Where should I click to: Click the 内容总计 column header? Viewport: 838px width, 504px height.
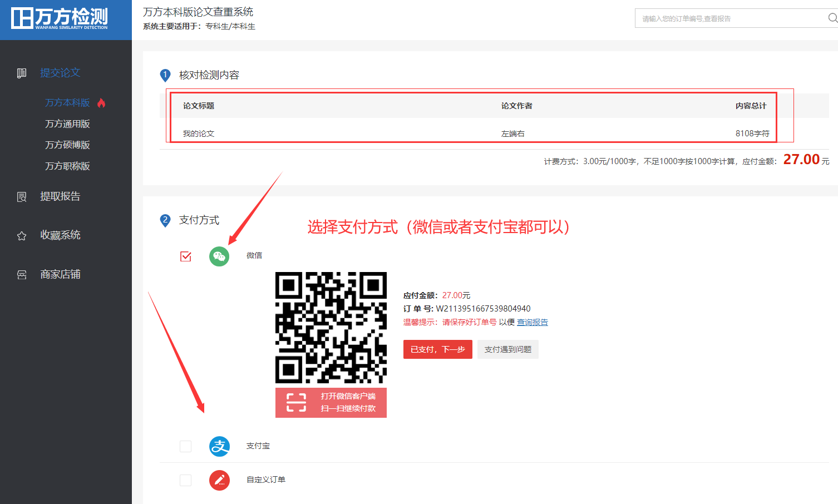tap(751, 106)
